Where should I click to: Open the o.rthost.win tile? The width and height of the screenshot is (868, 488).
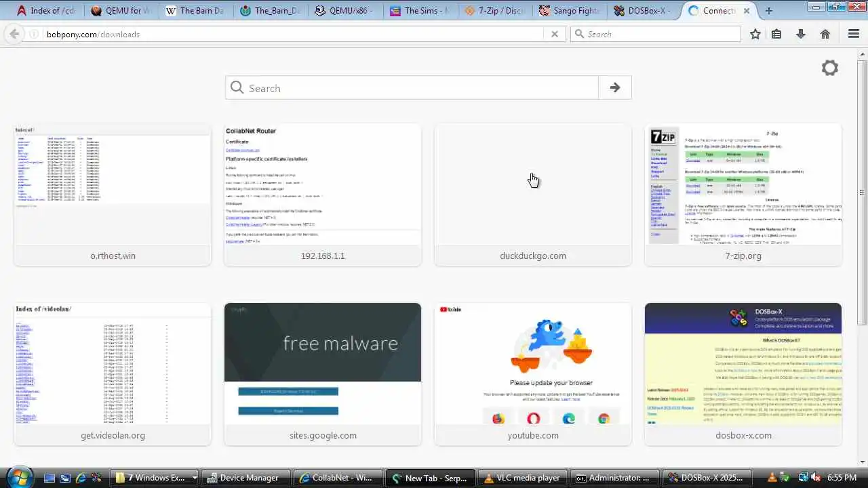[113, 195]
